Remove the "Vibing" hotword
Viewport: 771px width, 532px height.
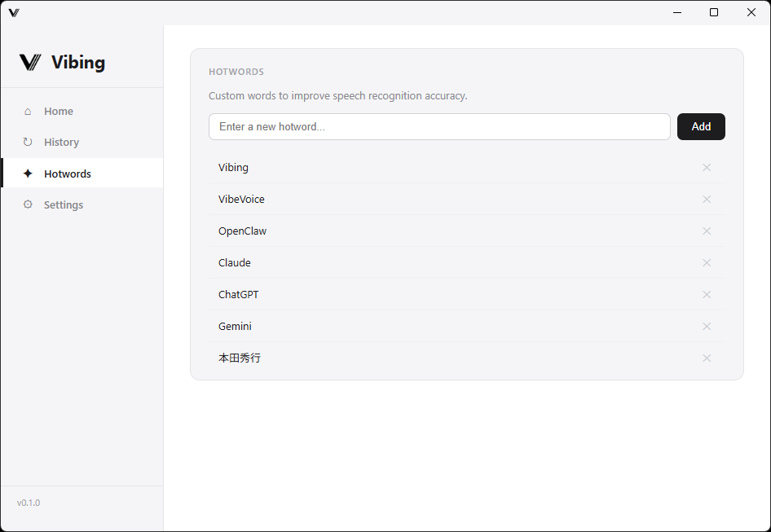(707, 167)
